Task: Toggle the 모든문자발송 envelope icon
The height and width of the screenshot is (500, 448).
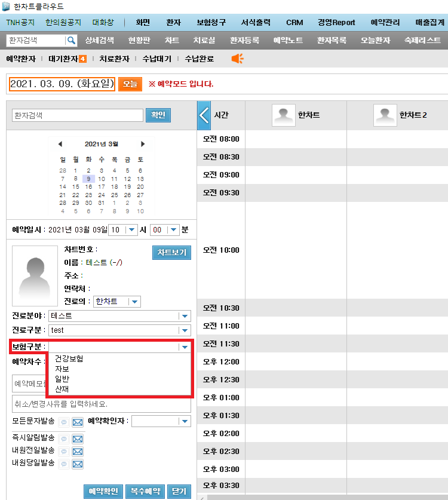Action: point(78,422)
